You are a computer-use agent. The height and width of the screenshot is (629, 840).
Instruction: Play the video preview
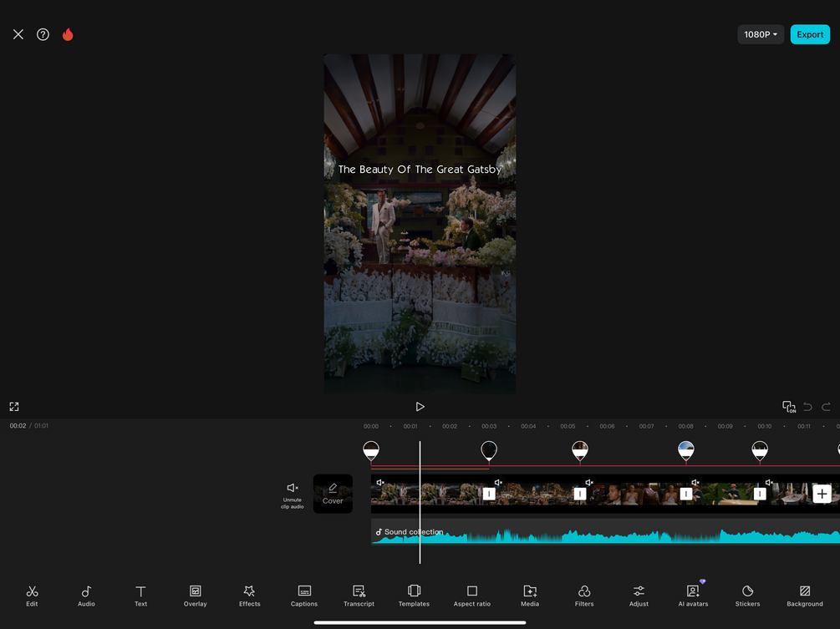coord(420,406)
